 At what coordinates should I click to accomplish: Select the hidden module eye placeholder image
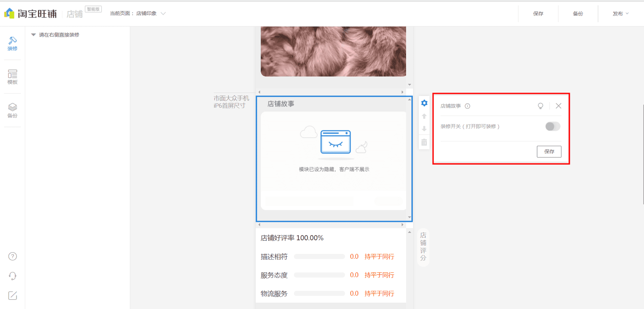tap(336, 142)
